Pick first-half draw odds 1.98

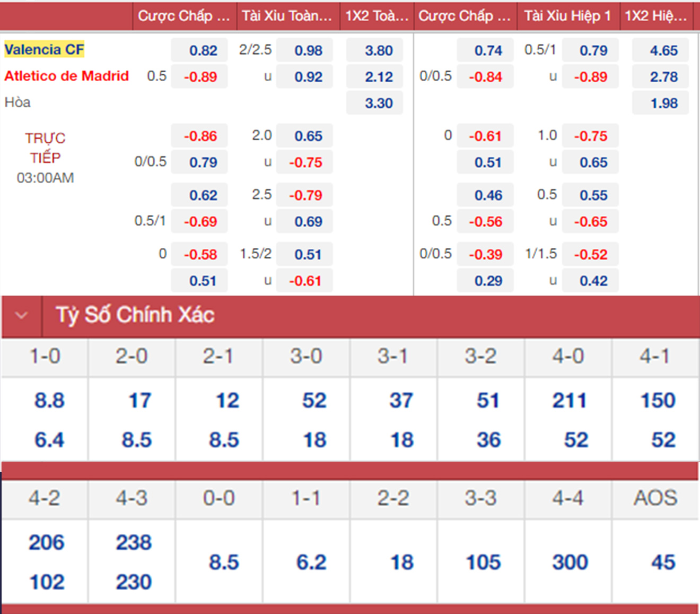click(663, 103)
